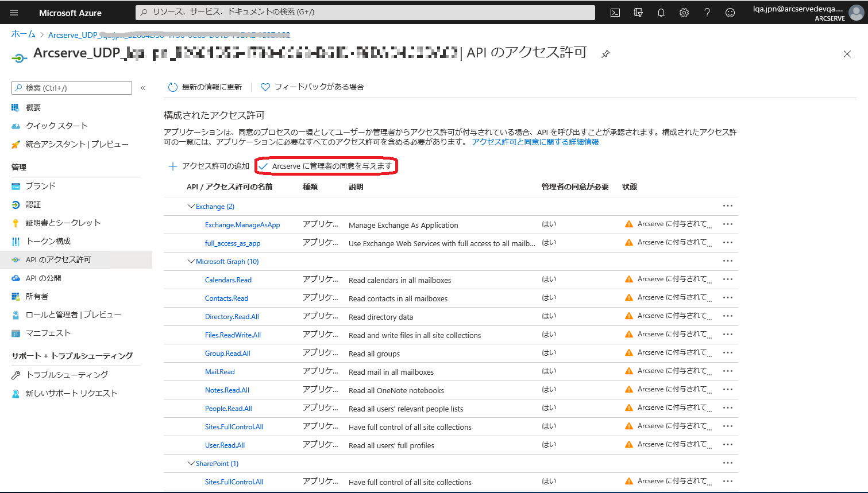The image size is (868, 493).
Task: Pin this blade with the pin icon
Action: [x=605, y=54]
